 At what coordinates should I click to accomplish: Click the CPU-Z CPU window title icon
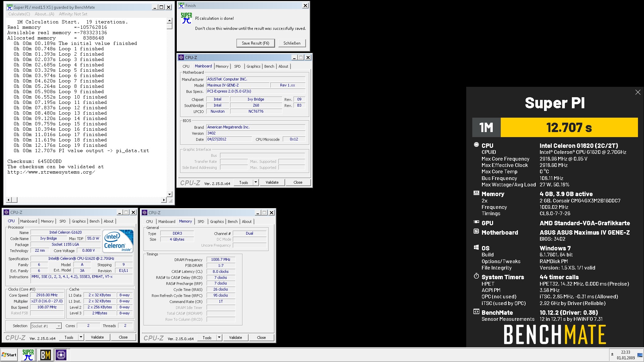pyautogui.click(x=6, y=212)
